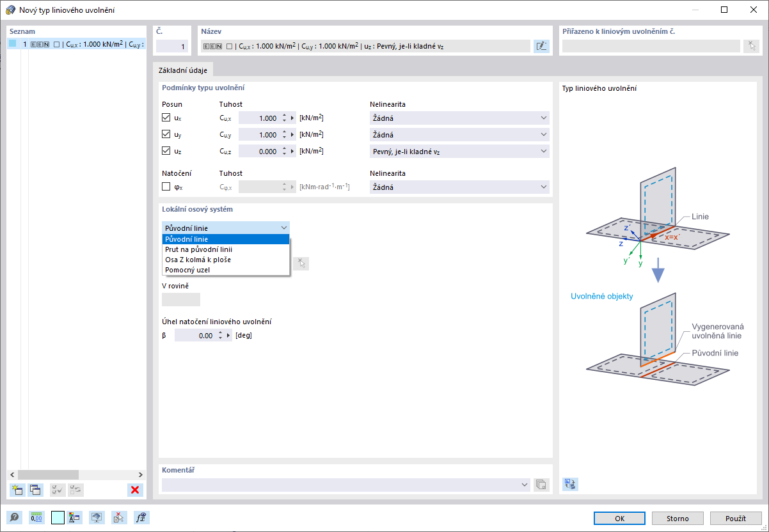Click the Cu,z stiffness stepper arrows
The height and width of the screenshot is (532, 769).
284,152
